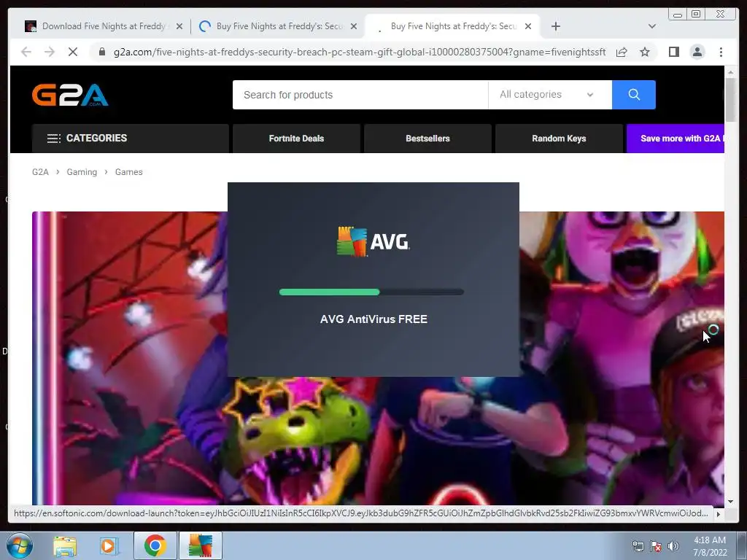Toggle the browser side panel icon
Screen dimensions: 747x560
click(x=673, y=52)
